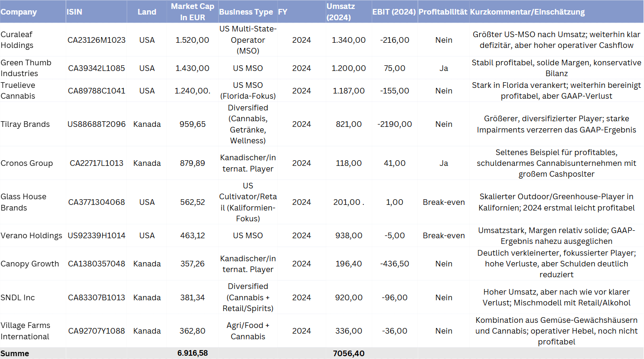Click the Market Cap in EUR header
This screenshot has width=644, height=359.
click(x=192, y=12)
